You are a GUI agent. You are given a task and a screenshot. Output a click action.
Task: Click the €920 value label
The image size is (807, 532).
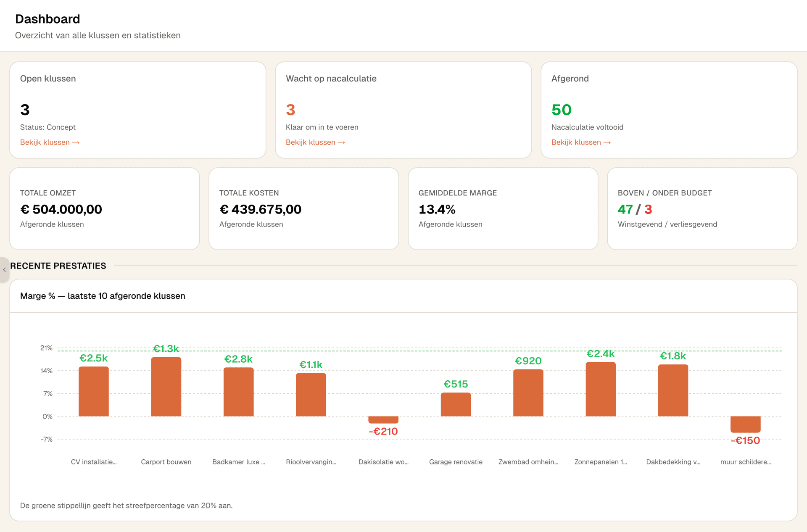click(528, 361)
